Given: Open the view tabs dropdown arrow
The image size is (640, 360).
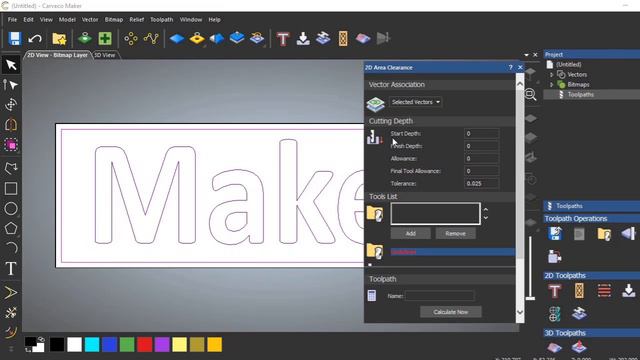Looking at the screenshot, I should (x=526, y=55).
